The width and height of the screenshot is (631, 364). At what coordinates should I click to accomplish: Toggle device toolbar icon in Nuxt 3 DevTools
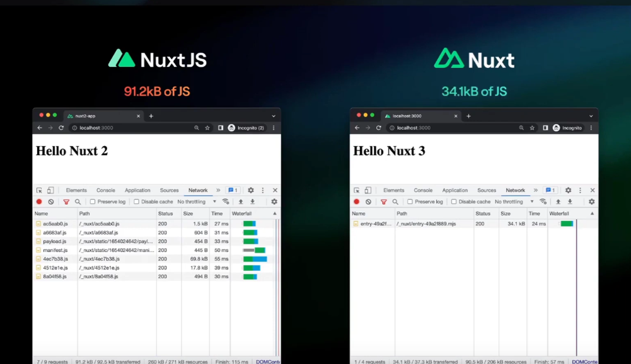(368, 190)
